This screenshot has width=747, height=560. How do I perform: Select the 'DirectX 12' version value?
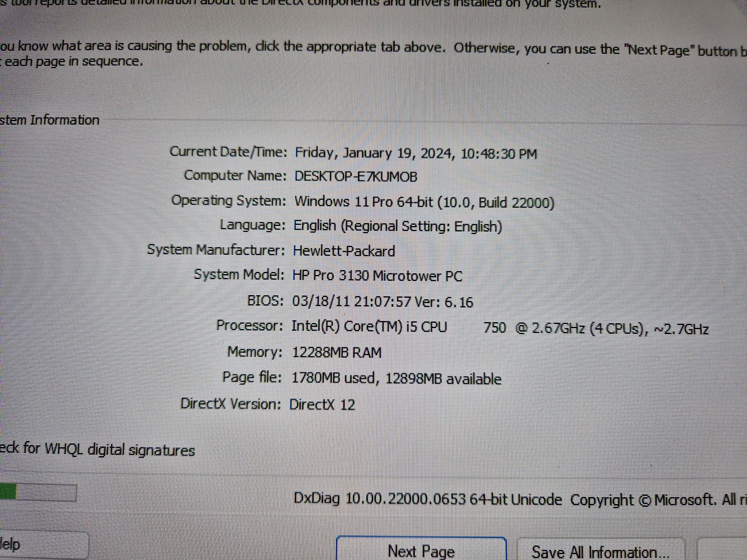click(322, 404)
